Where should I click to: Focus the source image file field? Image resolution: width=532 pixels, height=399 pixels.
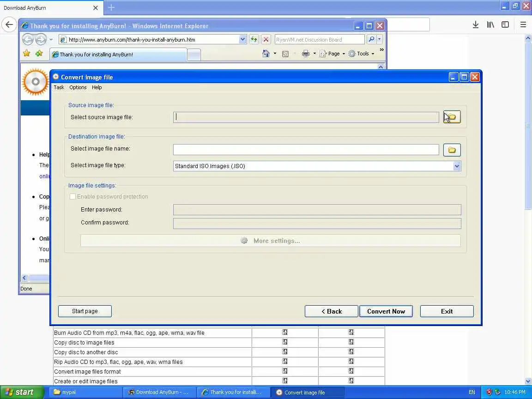[x=306, y=117]
